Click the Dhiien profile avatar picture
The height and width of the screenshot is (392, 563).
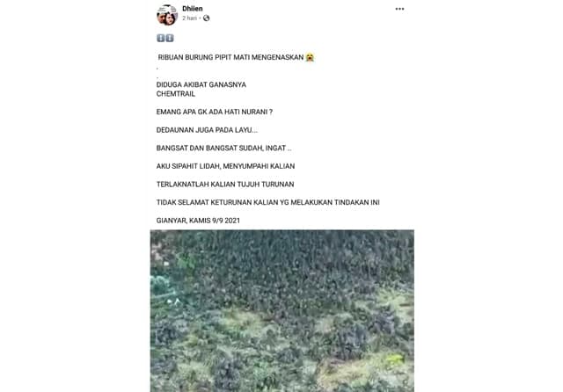(167, 15)
